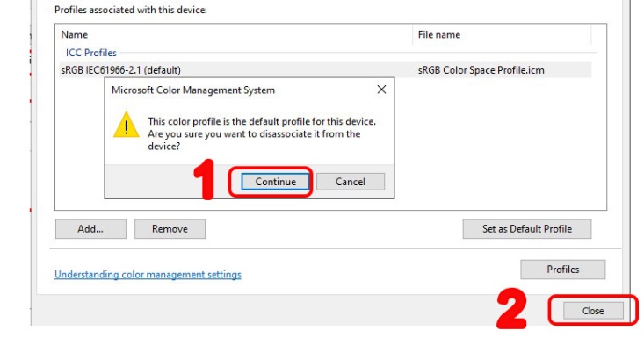Click the disassociate warning message text
Viewport: 644px width, 345px height.
pyautogui.click(x=262, y=133)
